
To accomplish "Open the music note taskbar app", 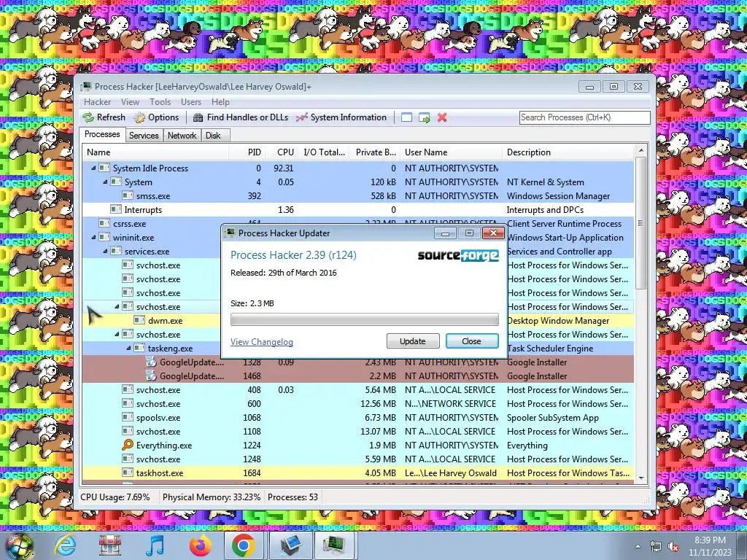I will (155, 545).
